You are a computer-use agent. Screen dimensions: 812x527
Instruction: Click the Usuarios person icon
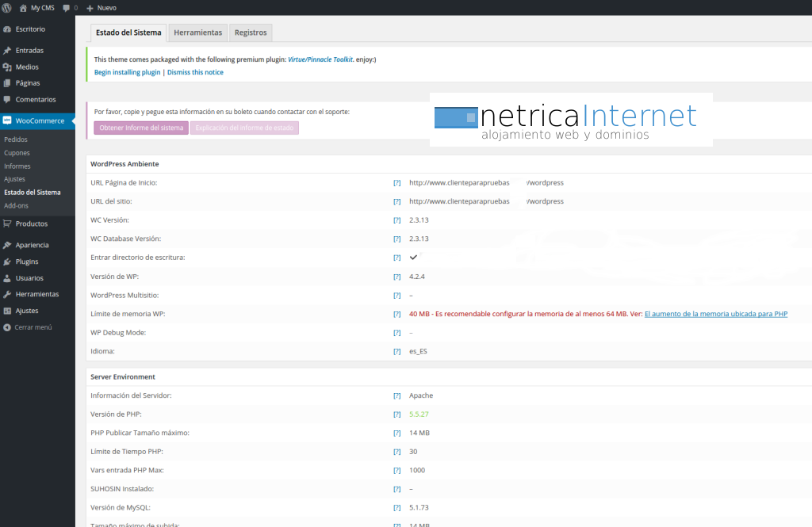7,278
